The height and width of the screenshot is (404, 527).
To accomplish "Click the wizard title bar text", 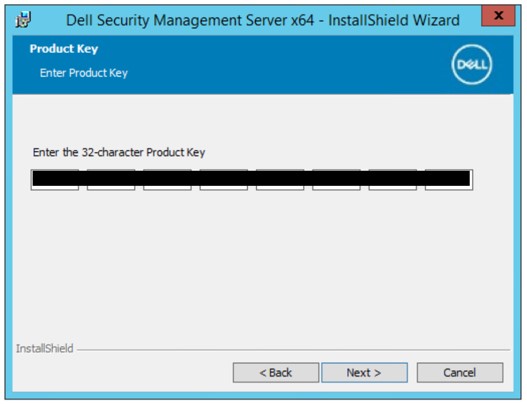I will pyautogui.click(x=262, y=21).
